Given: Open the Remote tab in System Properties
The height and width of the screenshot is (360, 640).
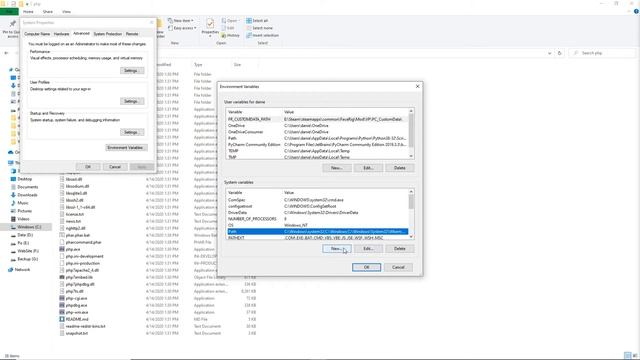Looking at the screenshot, I should point(132,34).
